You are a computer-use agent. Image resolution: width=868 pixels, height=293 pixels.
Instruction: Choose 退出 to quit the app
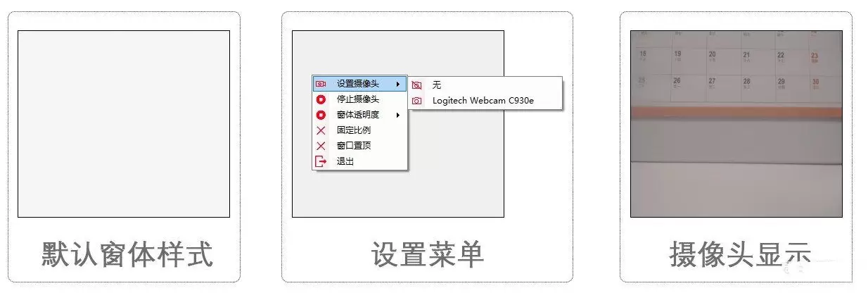click(x=360, y=161)
